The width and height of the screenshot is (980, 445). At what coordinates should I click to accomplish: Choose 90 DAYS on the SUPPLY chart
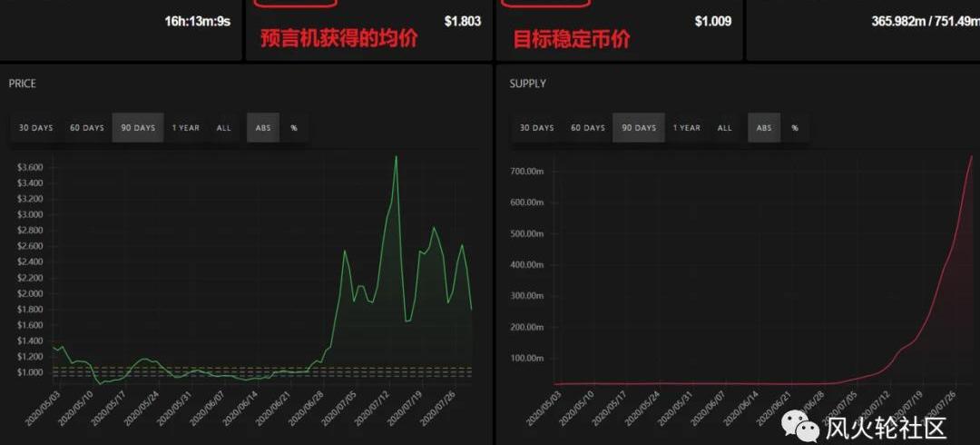click(x=639, y=128)
